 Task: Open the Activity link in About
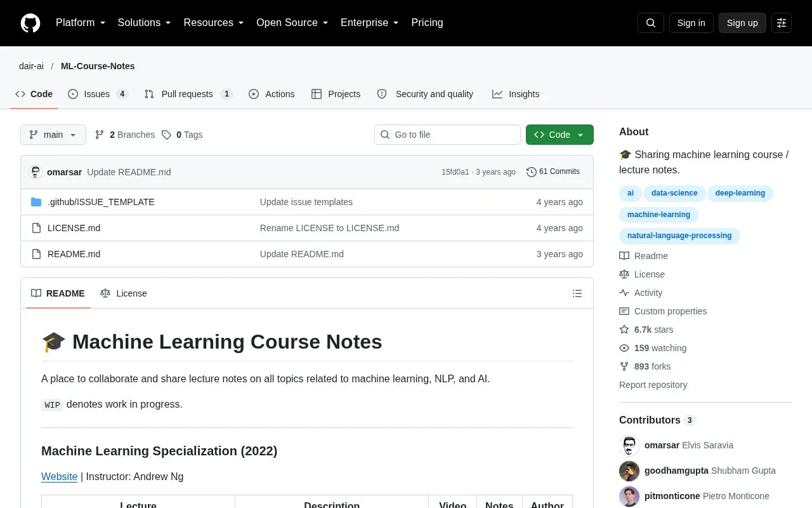(x=641, y=293)
